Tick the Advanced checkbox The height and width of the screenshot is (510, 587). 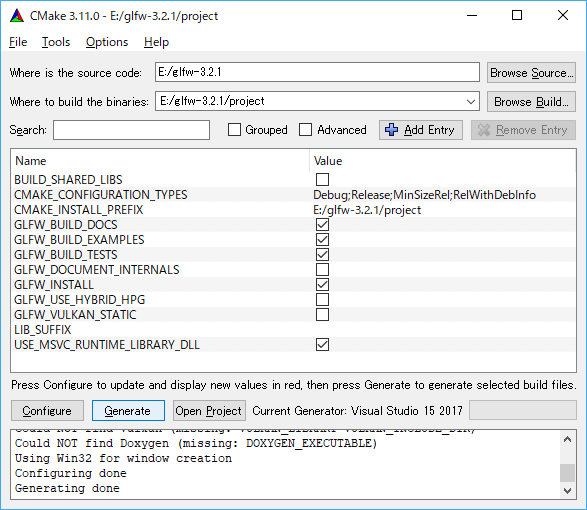[x=305, y=130]
